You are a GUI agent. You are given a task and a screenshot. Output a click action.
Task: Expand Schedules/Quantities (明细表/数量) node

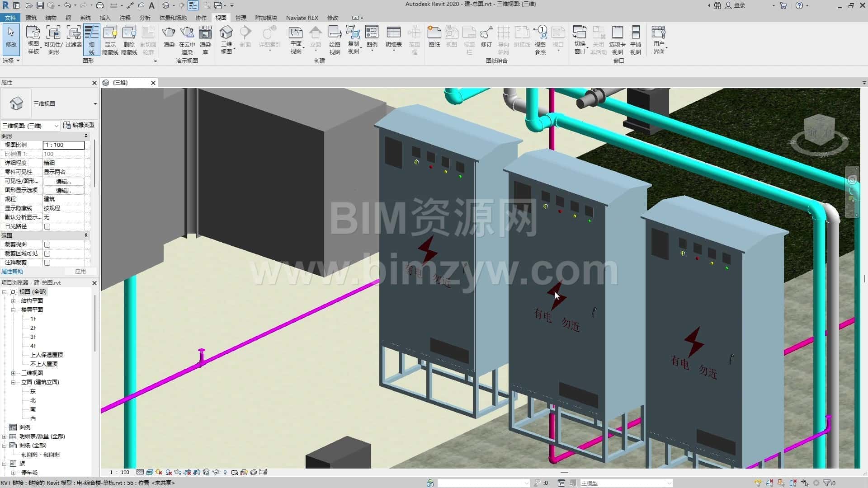[4, 436]
